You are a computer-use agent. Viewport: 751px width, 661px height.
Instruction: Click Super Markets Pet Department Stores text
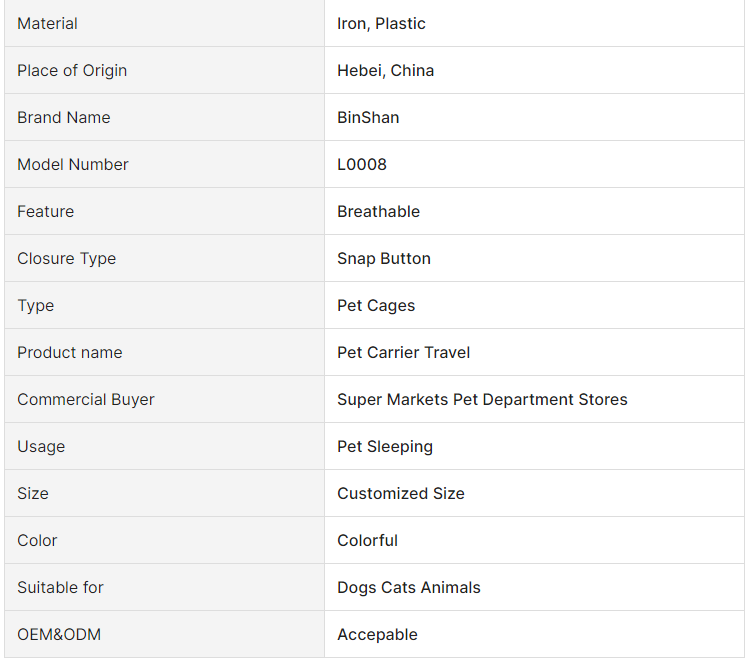482,399
